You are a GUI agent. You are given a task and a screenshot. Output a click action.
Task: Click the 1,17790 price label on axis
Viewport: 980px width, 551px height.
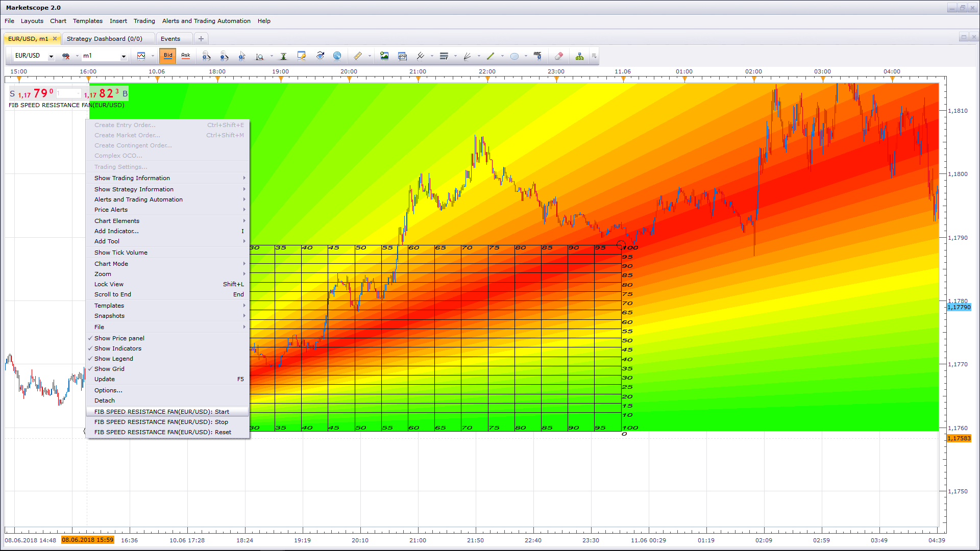click(x=959, y=307)
